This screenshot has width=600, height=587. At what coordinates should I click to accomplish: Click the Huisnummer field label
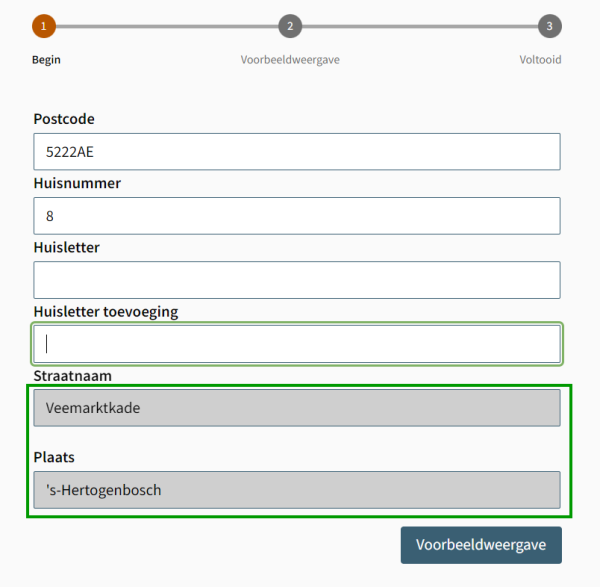77,183
